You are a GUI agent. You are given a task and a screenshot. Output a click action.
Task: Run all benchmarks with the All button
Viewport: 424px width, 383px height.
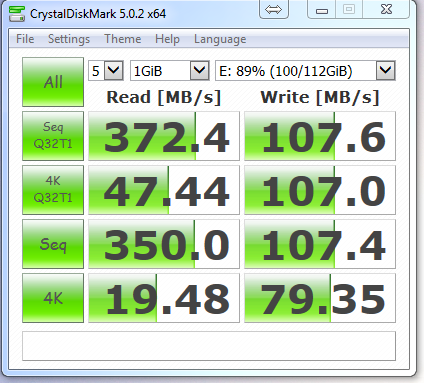coord(53,82)
